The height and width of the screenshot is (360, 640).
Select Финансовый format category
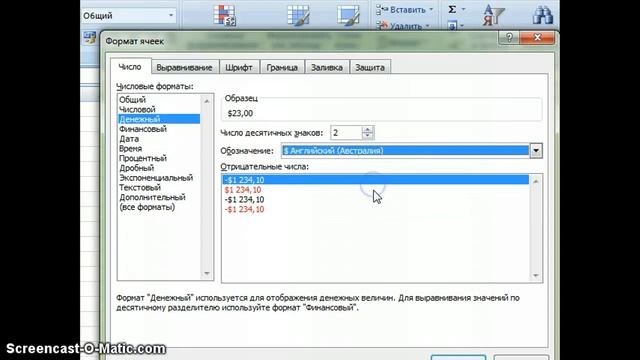(x=159, y=129)
